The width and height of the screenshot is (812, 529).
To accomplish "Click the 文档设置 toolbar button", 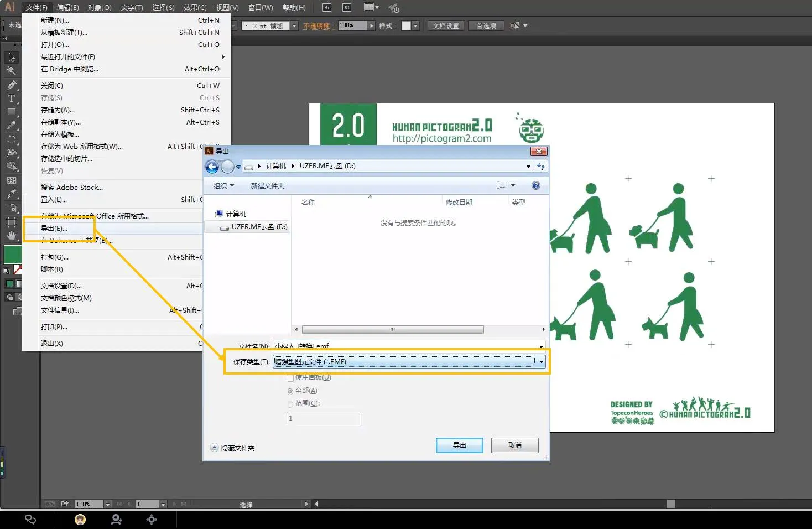I will (446, 26).
